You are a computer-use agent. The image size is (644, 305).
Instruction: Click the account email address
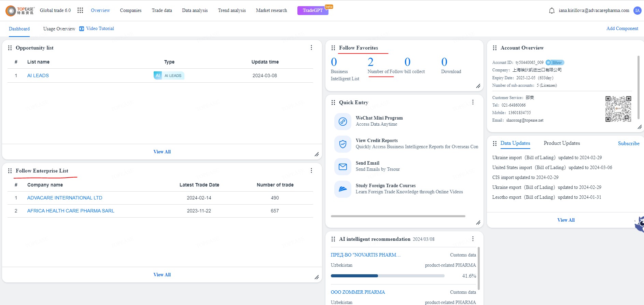(594, 11)
